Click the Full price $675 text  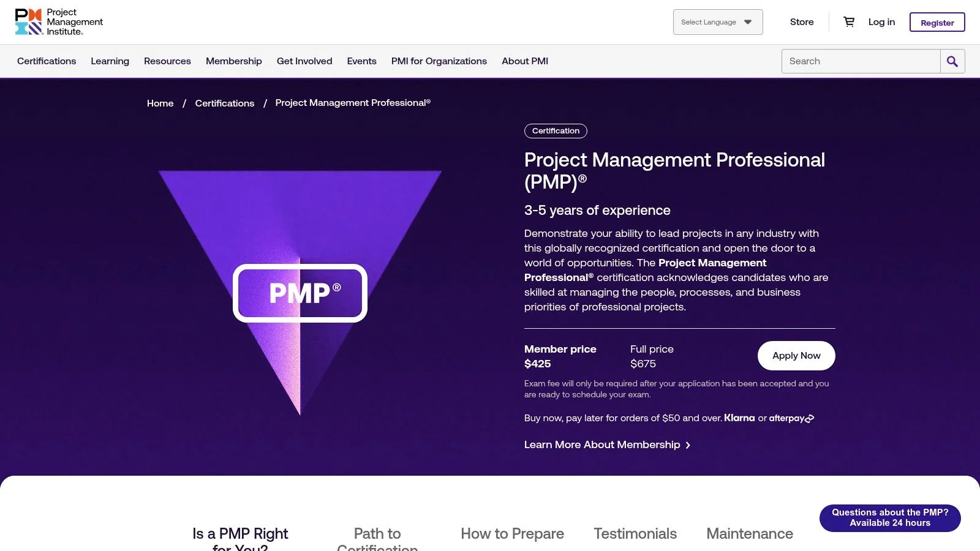[652, 356]
